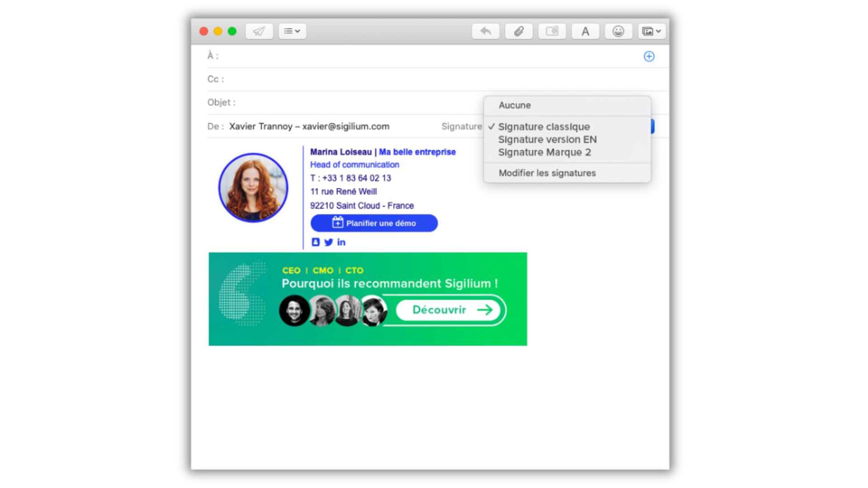Click the send paper plane icon
The width and height of the screenshot is (868, 488).
pos(259,31)
